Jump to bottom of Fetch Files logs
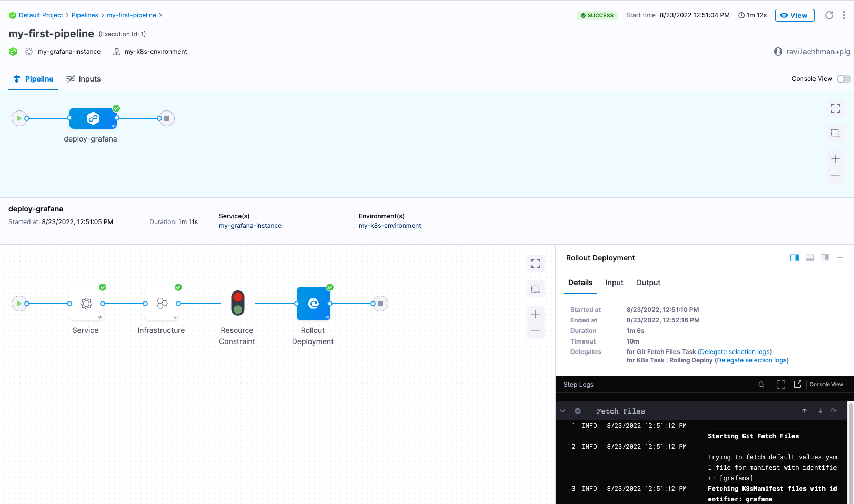Viewport: 854px width, 504px height. [820, 411]
